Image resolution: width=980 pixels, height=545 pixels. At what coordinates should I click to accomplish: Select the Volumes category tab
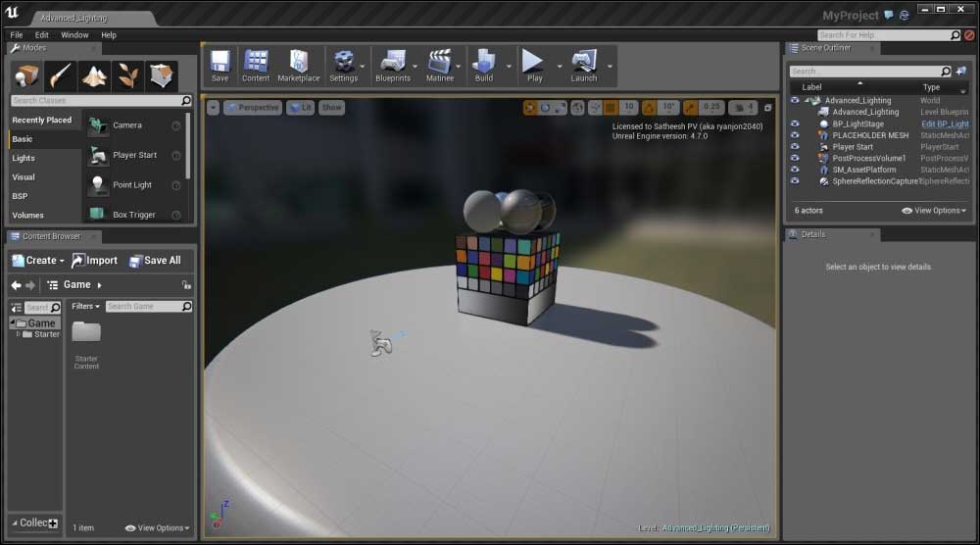tap(44, 215)
